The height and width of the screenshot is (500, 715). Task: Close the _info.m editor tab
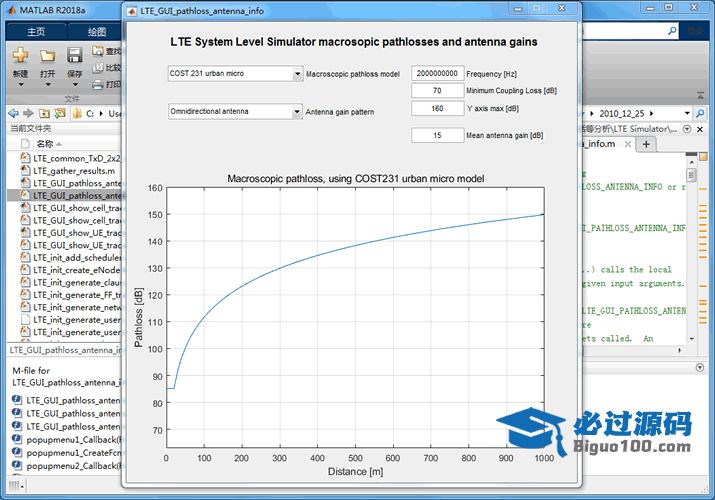627,144
